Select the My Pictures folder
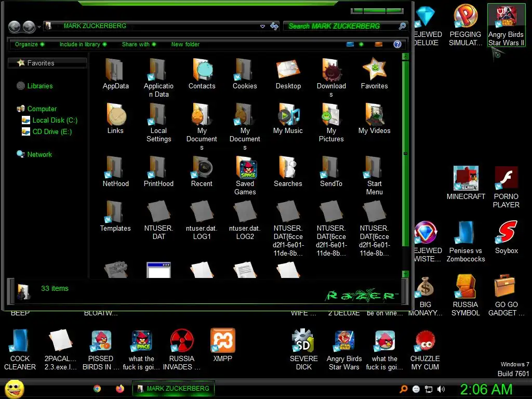The width and height of the screenshot is (532, 399). tap(331, 123)
